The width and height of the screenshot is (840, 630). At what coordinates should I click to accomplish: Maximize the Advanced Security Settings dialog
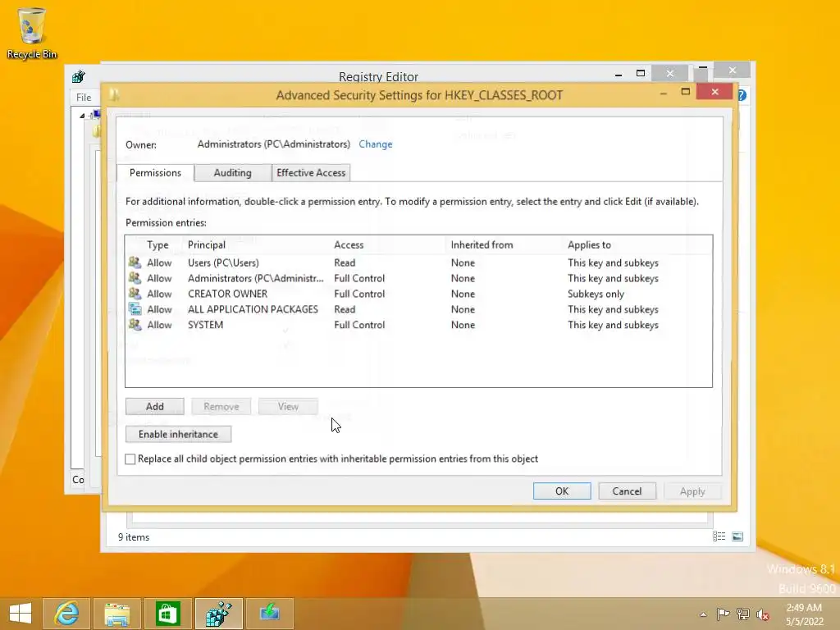(x=685, y=92)
